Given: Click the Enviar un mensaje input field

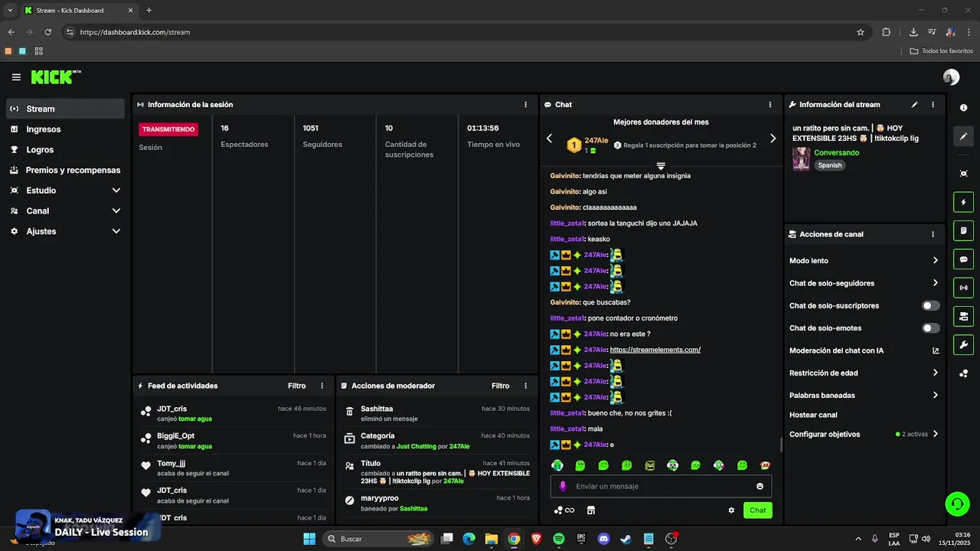Looking at the screenshot, I should [x=661, y=486].
